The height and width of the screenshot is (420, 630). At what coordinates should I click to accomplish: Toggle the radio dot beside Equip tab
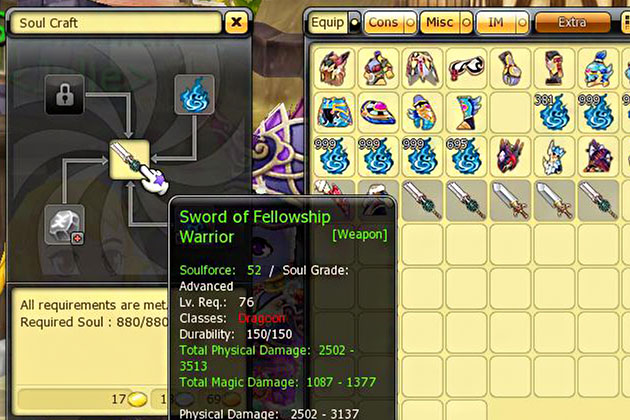354,23
